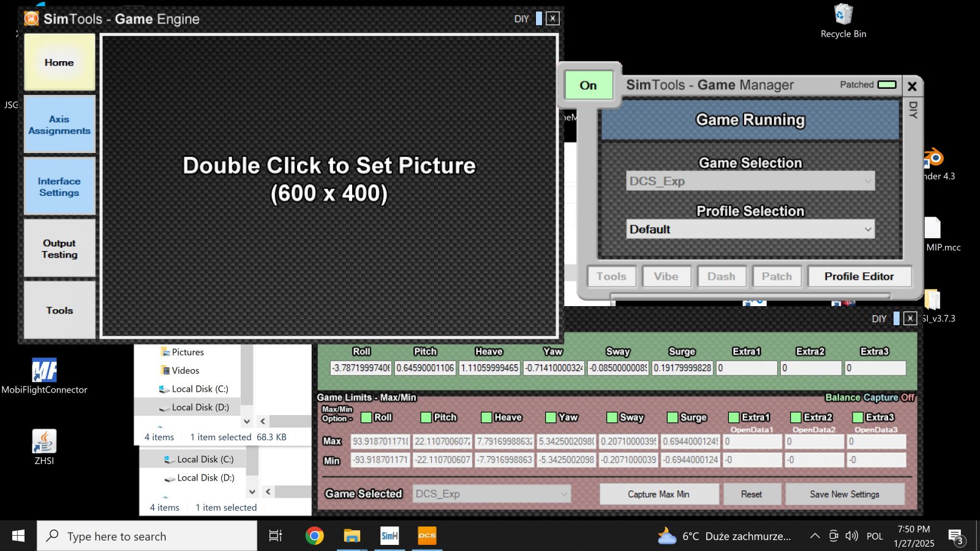The width and height of the screenshot is (980, 551).
Task: Open the Interface Settings tab
Action: (x=59, y=186)
